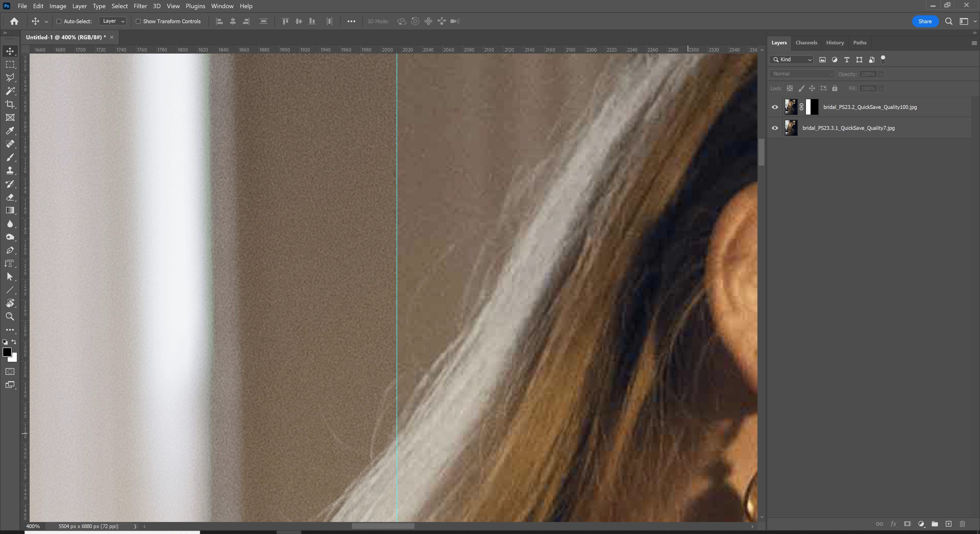Pick the Gradient tool
Image resolution: width=980 pixels, height=534 pixels.
10,210
